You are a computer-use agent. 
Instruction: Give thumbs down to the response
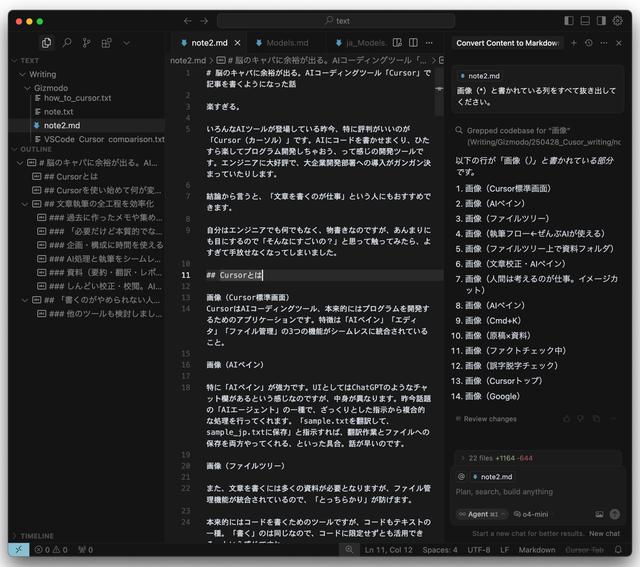pos(581,419)
